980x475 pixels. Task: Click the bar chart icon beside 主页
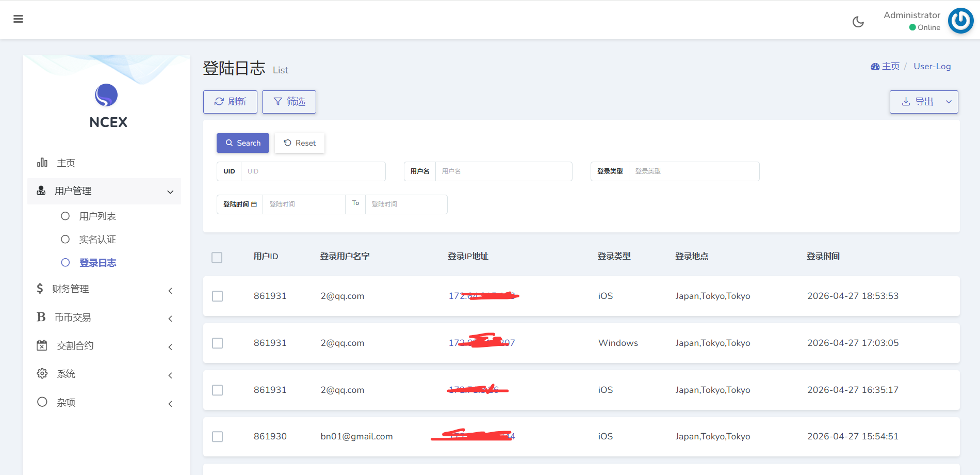click(x=42, y=163)
